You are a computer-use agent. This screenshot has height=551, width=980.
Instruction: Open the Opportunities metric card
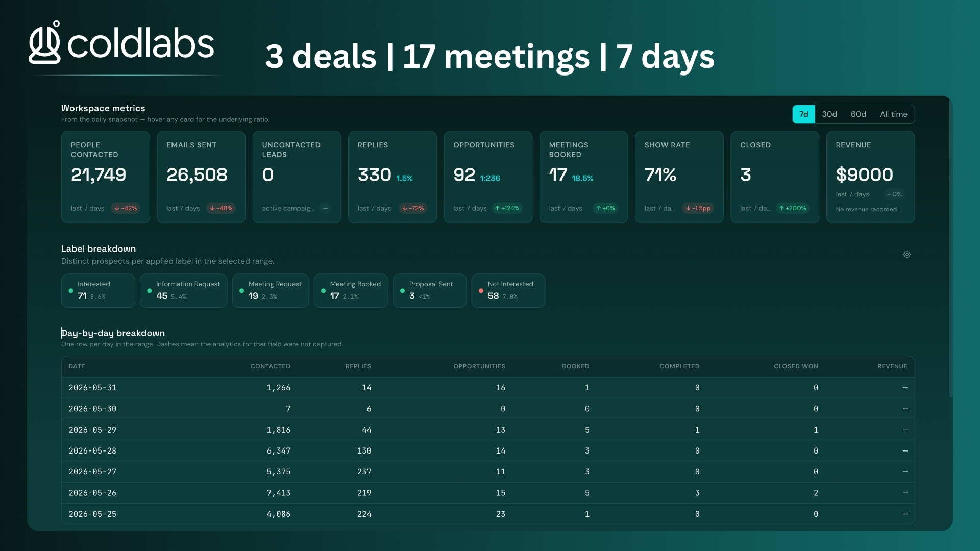point(488,177)
